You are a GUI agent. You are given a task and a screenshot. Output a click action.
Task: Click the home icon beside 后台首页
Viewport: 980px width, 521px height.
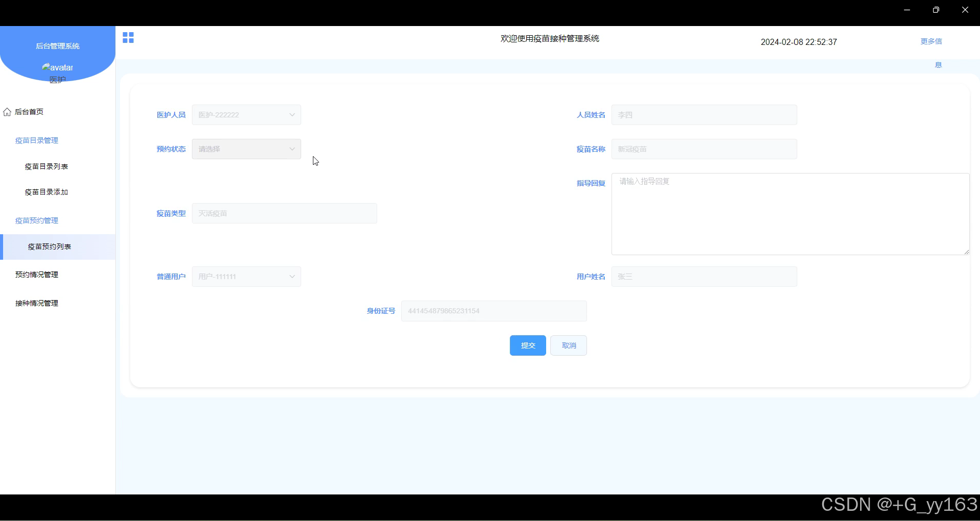(7, 112)
